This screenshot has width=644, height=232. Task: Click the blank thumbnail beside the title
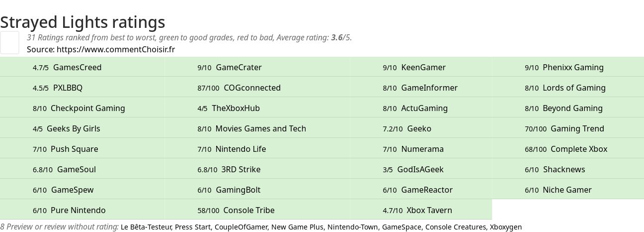(9, 42)
